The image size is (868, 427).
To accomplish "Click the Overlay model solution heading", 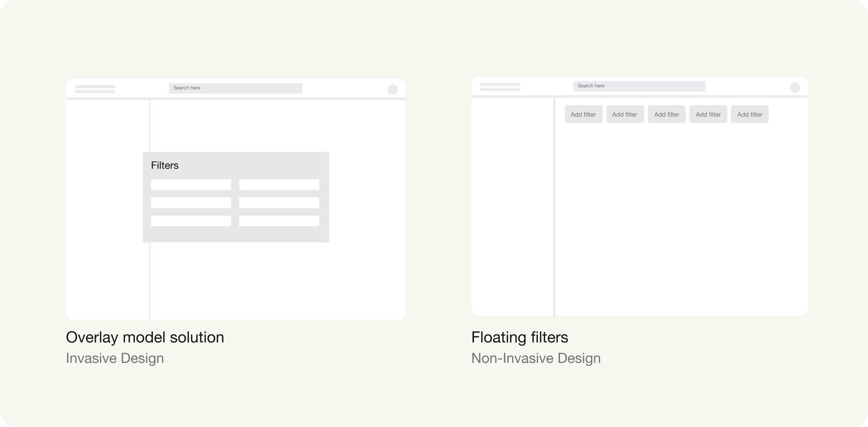I will (145, 337).
